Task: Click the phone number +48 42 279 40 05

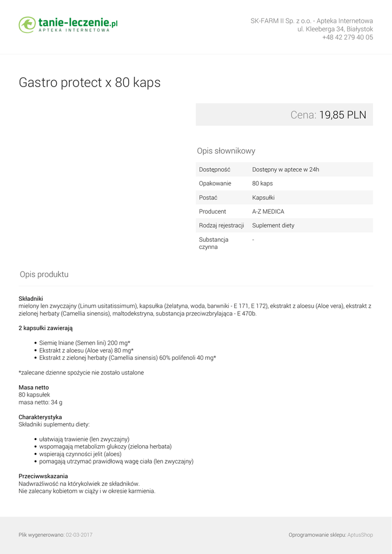Action: point(347,37)
